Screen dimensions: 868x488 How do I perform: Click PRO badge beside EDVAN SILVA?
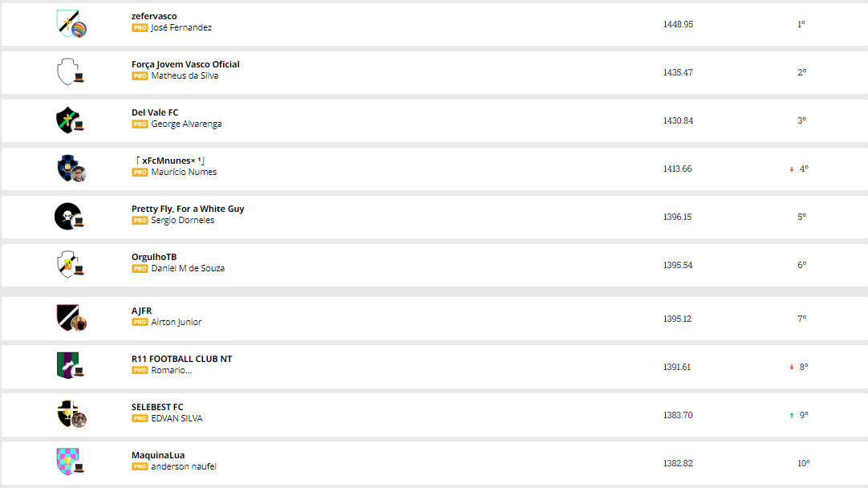(x=140, y=419)
